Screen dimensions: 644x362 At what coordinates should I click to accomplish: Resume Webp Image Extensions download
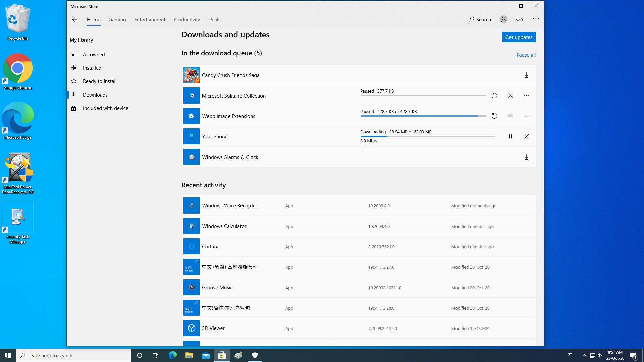pos(494,116)
